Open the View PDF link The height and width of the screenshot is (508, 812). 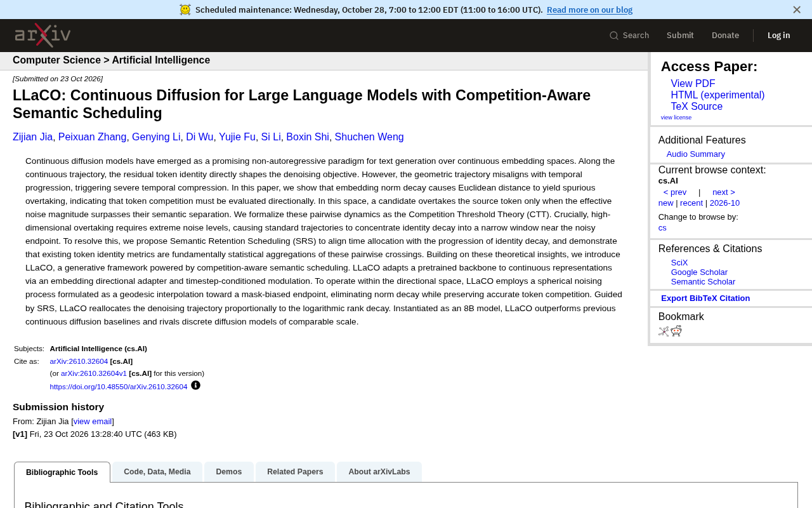[693, 84]
